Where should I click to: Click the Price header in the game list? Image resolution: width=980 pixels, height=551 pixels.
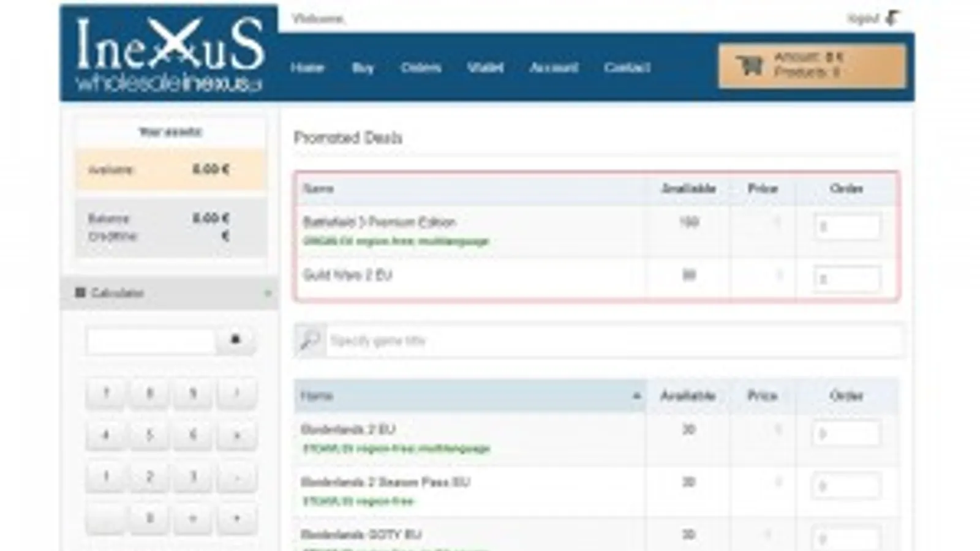[763, 396]
